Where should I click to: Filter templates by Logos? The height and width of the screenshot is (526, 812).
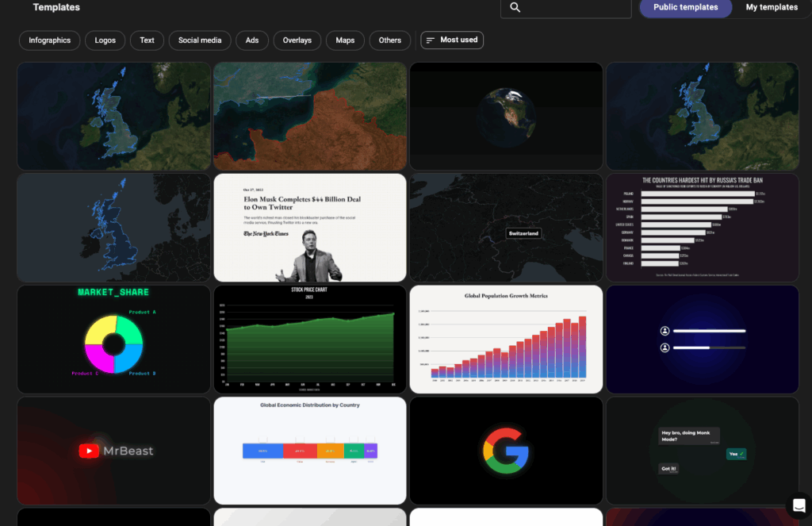tap(105, 40)
